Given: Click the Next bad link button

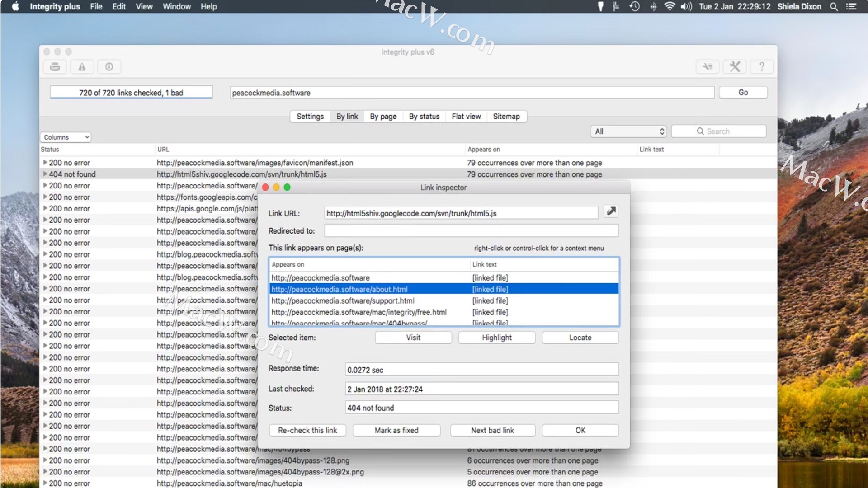Looking at the screenshot, I should click(x=492, y=430).
